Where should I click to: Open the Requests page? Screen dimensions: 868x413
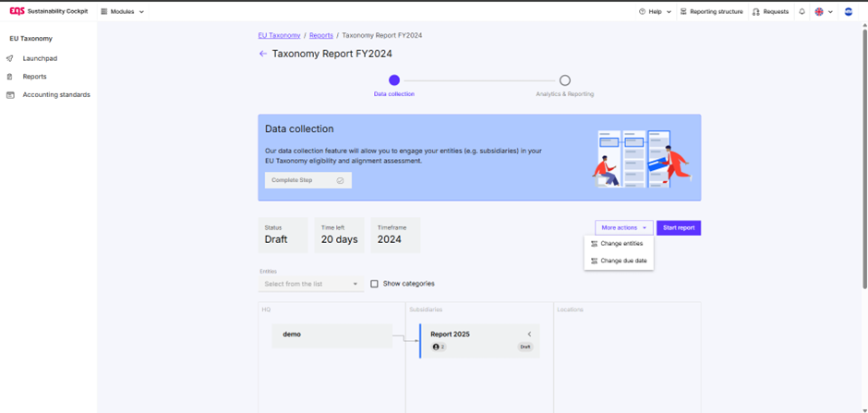click(x=770, y=11)
